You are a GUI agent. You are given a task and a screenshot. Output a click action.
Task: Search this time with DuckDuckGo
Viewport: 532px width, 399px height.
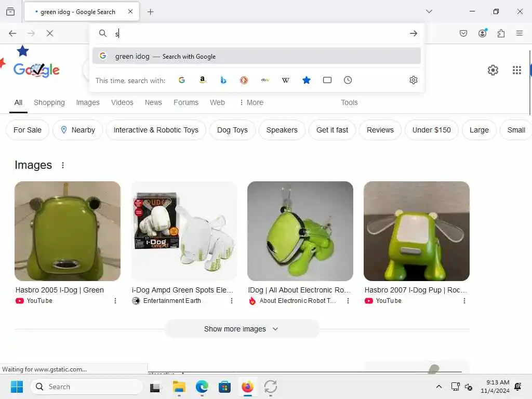coord(244,80)
